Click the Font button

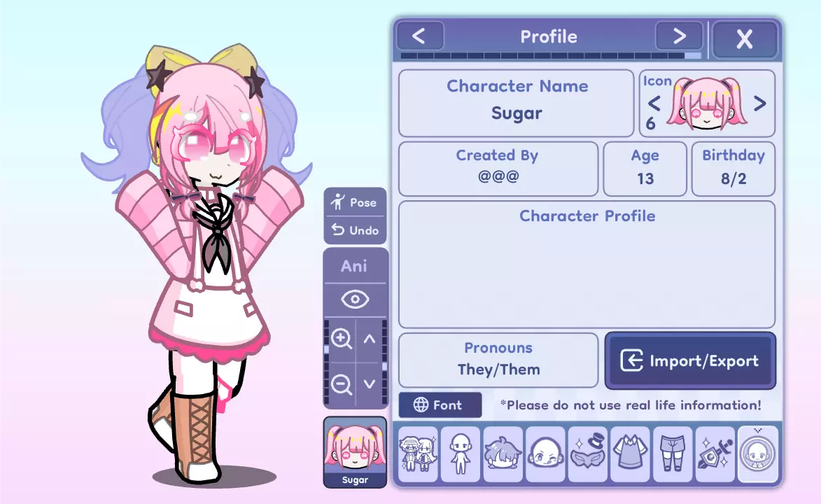[440, 405]
